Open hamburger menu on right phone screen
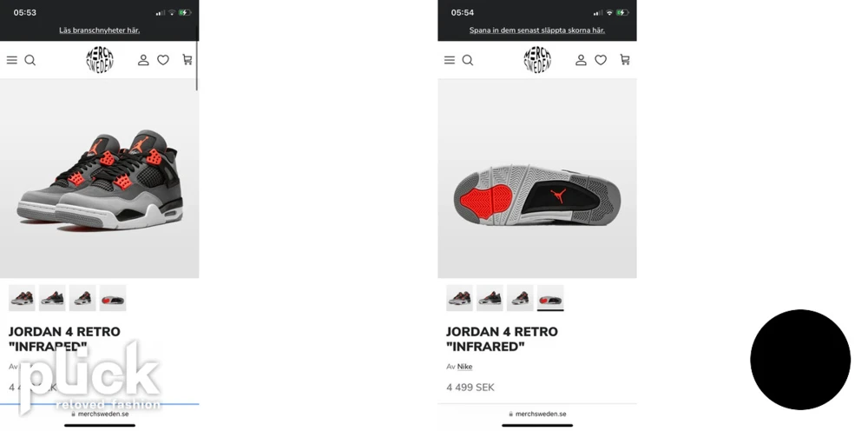Image resolution: width=868 pixels, height=431 pixels. pyautogui.click(x=450, y=60)
